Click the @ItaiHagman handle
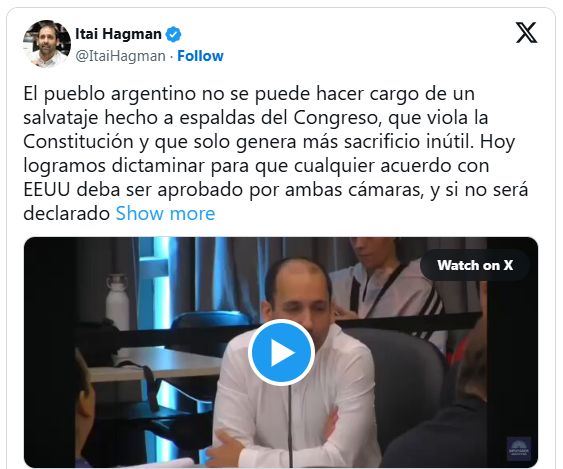The width and height of the screenshot is (563, 469). click(x=120, y=56)
